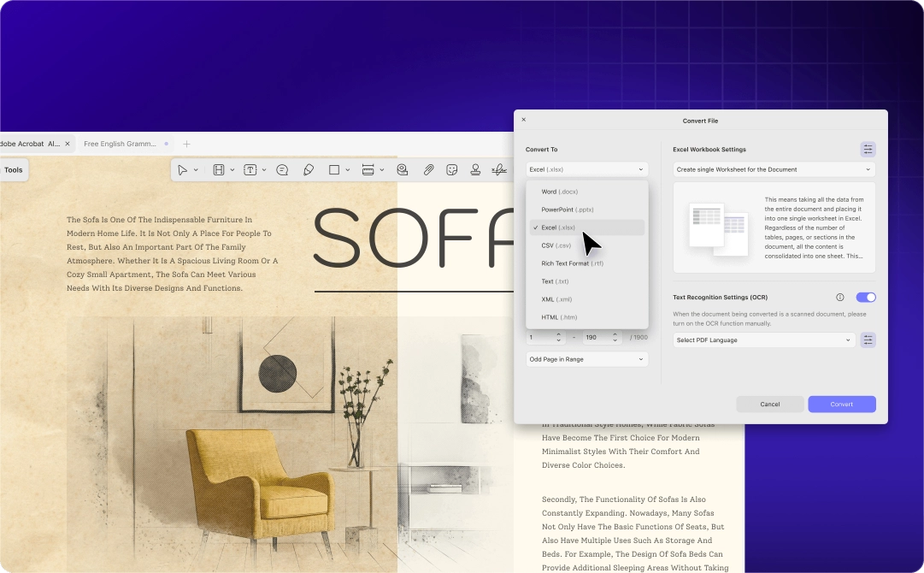Click the 'Excel Workbook Settings' heading
The height and width of the screenshot is (573, 924).
(x=709, y=149)
